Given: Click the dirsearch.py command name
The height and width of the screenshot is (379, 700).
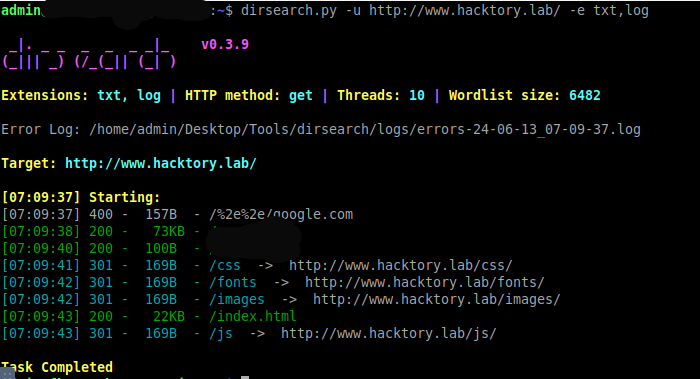Looking at the screenshot, I should point(288,10).
